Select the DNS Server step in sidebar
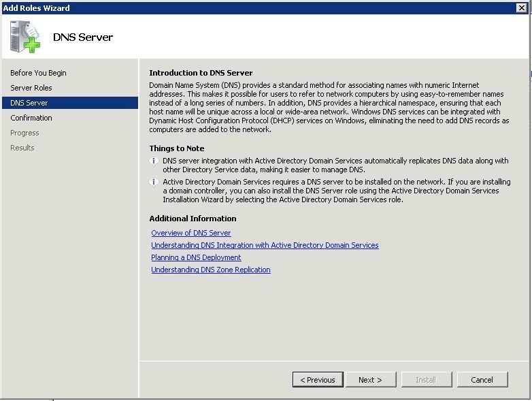Viewport: 532px width, 401px height. (70, 103)
